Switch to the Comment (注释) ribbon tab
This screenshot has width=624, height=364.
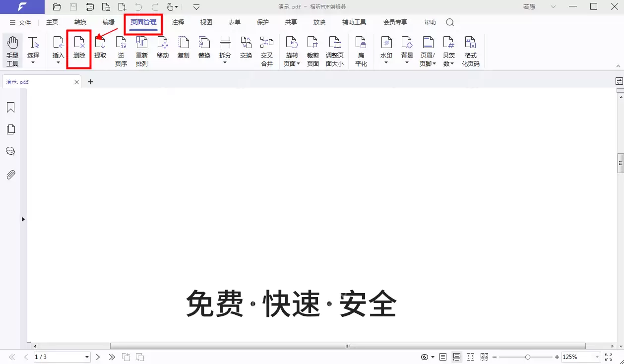(178, 22)
